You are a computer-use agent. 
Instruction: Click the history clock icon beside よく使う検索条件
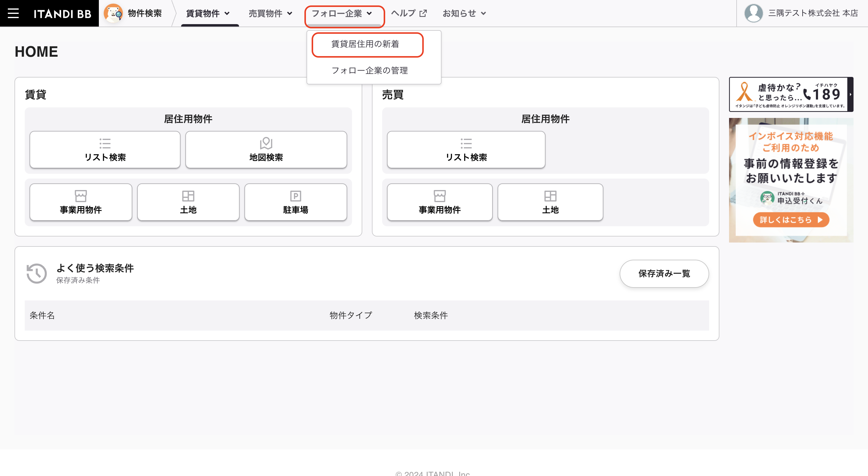(36, 273)
